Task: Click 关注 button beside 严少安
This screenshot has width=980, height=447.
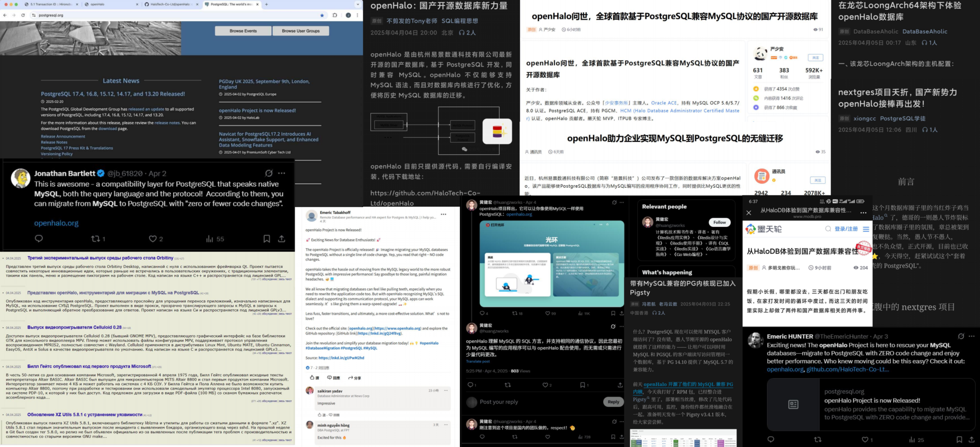Action: (x=815, y=58)
